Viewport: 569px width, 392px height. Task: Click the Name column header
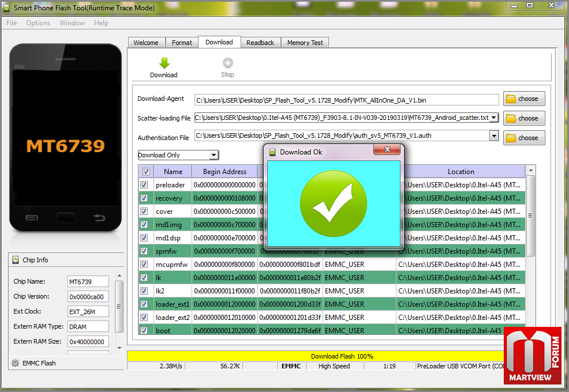pyautogui.click(x=173, y=172)
